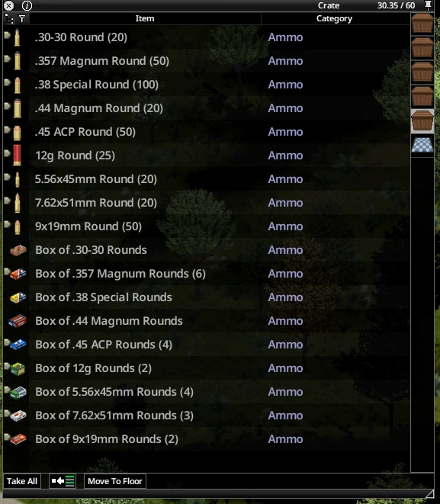Sort by the Category column header
440x504 pixels.
pyautogui.click(x=334, y=18)
